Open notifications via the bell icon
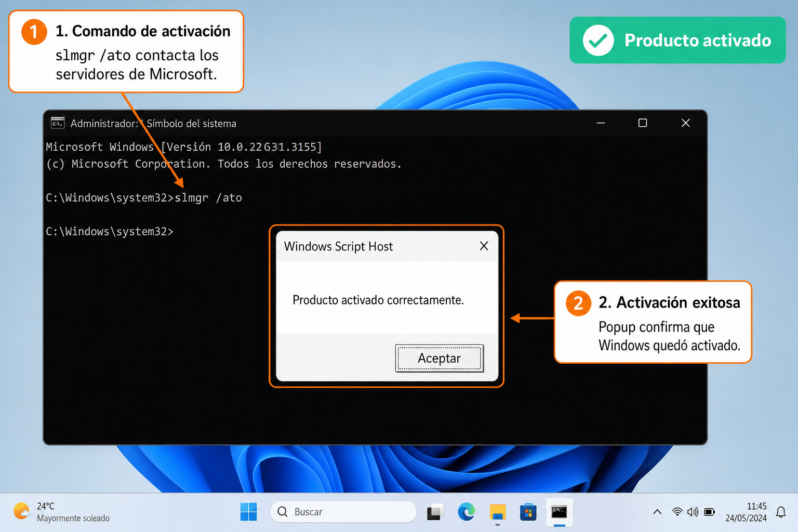This screenshot has height=532, width=798. pos(781,512)
